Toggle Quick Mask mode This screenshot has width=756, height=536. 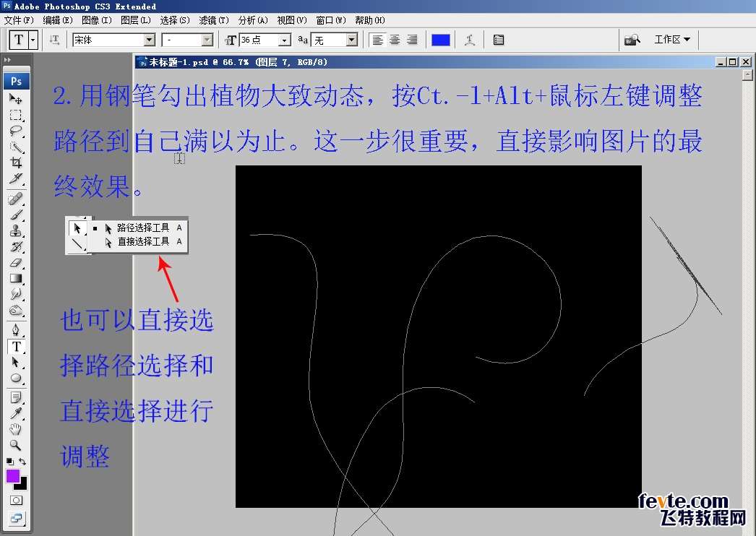click(16, 501)
